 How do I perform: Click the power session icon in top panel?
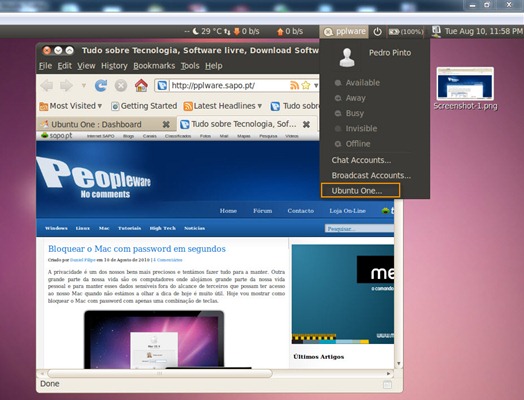tap(377, 32)
